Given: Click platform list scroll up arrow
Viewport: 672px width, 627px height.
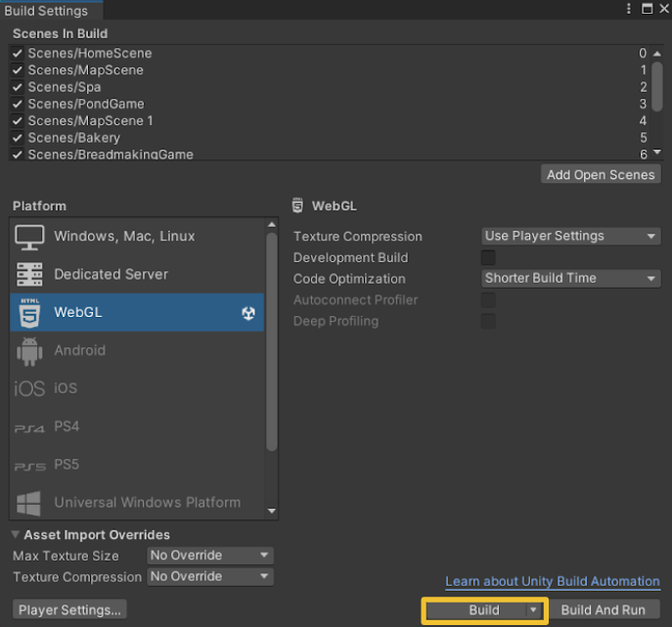Looking at the screenshot, I should pyautogui.click(x=272, y=225).
